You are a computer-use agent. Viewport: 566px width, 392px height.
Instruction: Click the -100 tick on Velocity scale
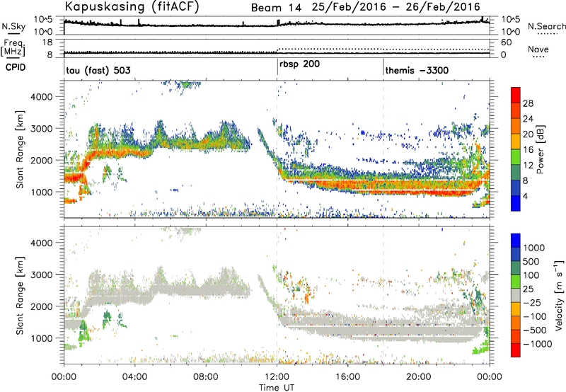pos(535,316)
